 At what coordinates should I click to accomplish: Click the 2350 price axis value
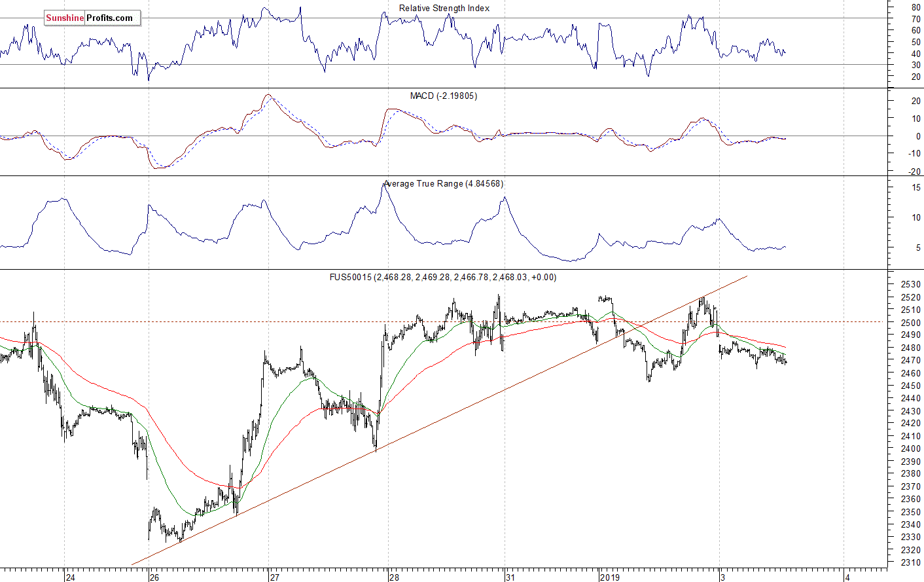[x=911, y=513]
